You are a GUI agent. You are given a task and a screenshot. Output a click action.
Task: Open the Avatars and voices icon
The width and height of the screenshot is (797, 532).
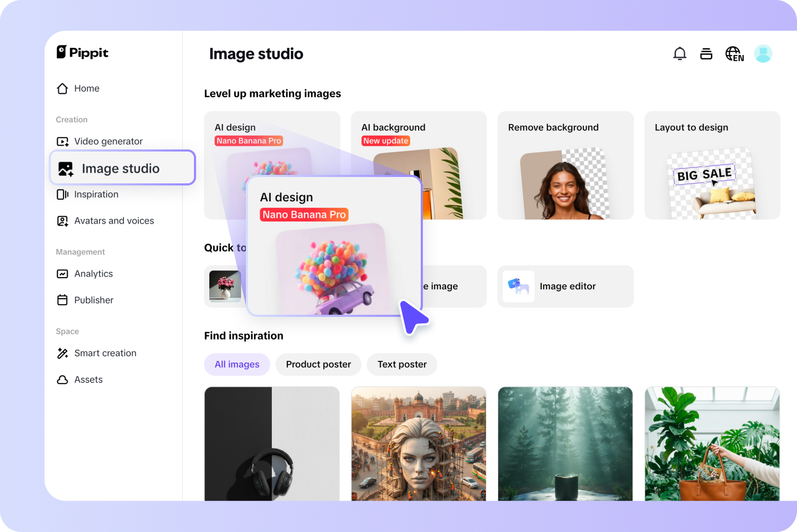coord(63,220)
